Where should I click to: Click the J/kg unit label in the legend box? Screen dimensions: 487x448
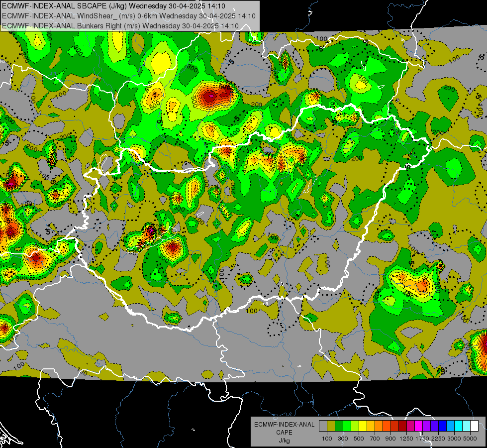[284, 441]
